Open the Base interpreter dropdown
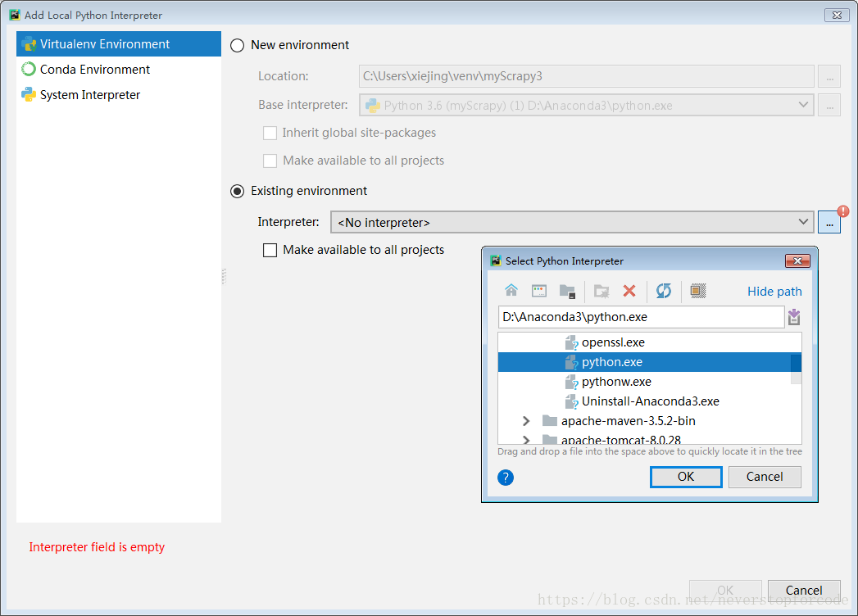 point(586,105)
